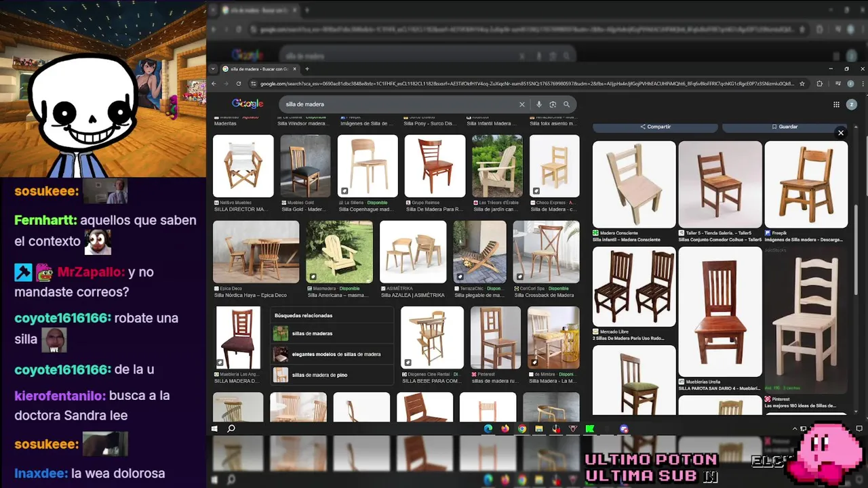
Task: Close the image preview side panel
Action: pyautogui.click(x=841, y=133)
